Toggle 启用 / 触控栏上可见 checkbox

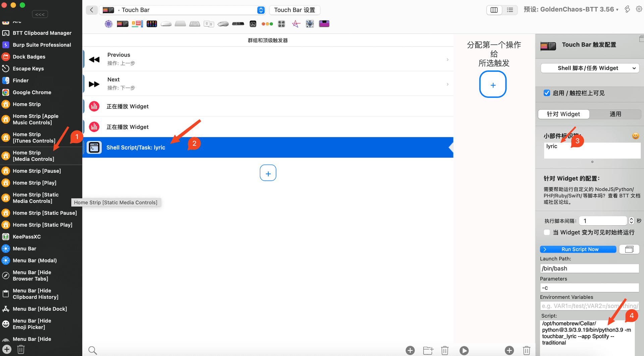(547, 93)
